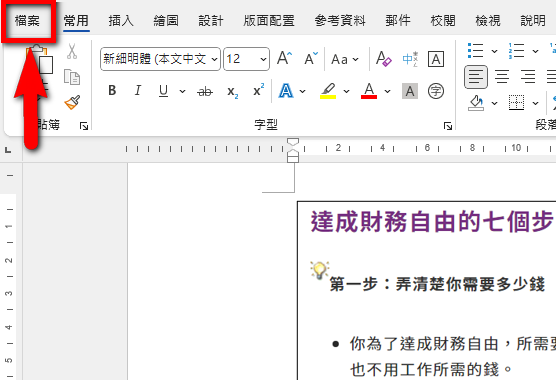Image resolution: width=556 pixels, height=380 pixels.
Task: Center align the text
Action: [502, 77]
